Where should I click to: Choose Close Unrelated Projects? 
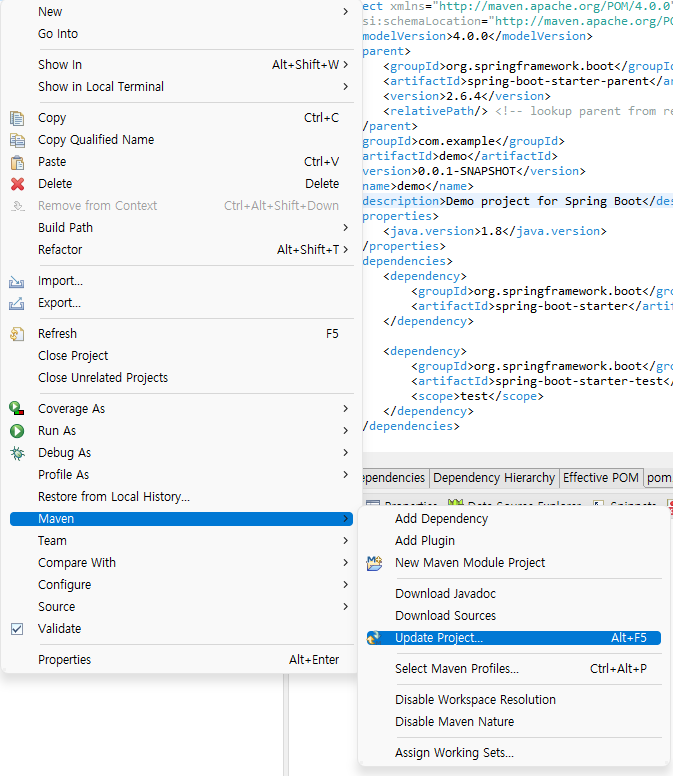point(181,378)
